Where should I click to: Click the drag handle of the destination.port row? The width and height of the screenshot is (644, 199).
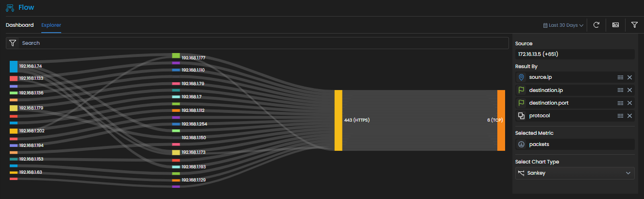pos(620,103)
